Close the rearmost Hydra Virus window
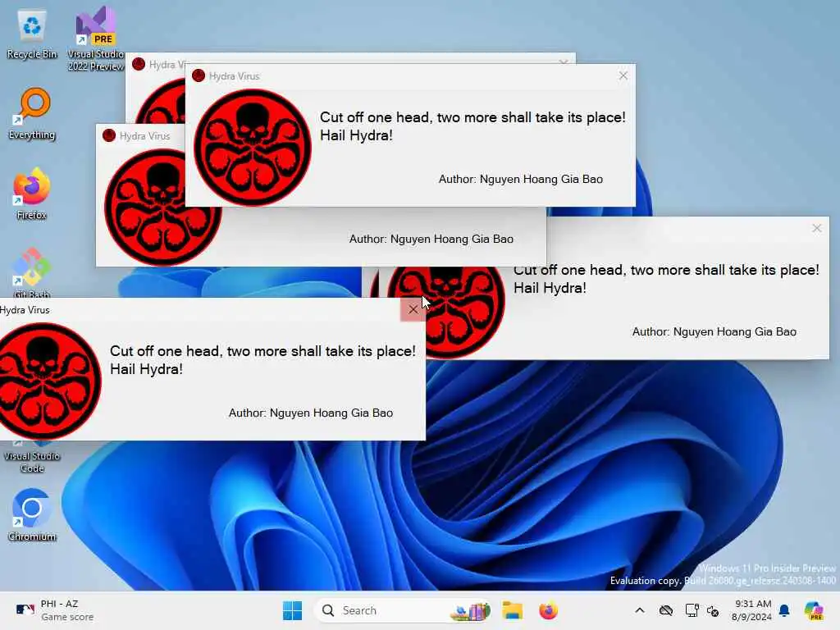This screenshot has width=840, height=630. coord(564,61)
